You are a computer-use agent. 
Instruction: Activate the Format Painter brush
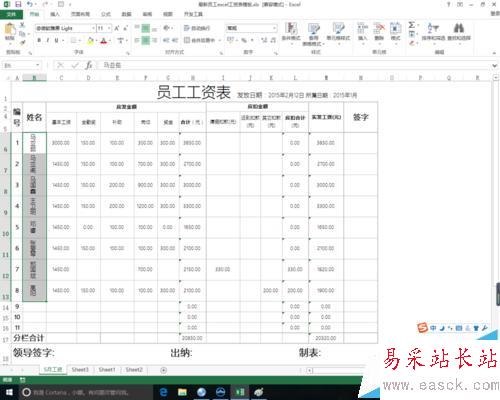pyautogui.click(x=22, y=42)
